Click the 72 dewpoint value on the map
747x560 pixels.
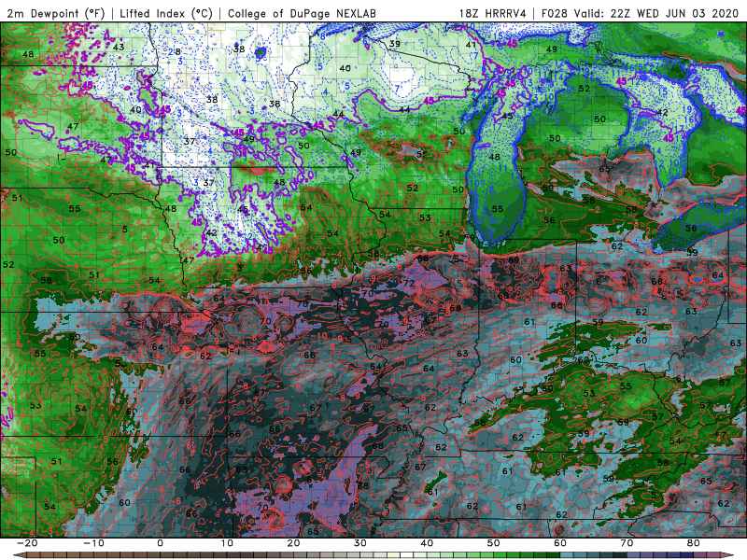[409, 283]
